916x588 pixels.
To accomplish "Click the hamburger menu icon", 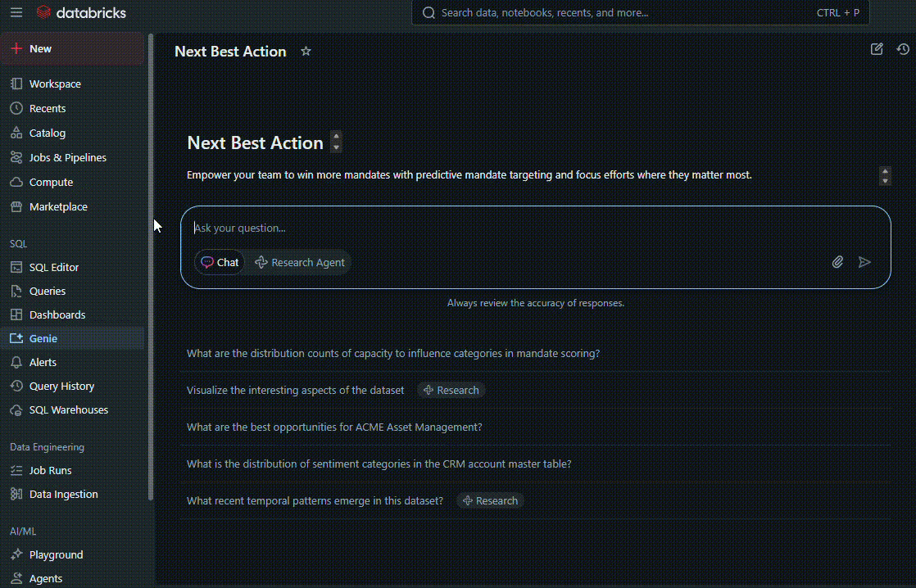I will coord(16,12).
